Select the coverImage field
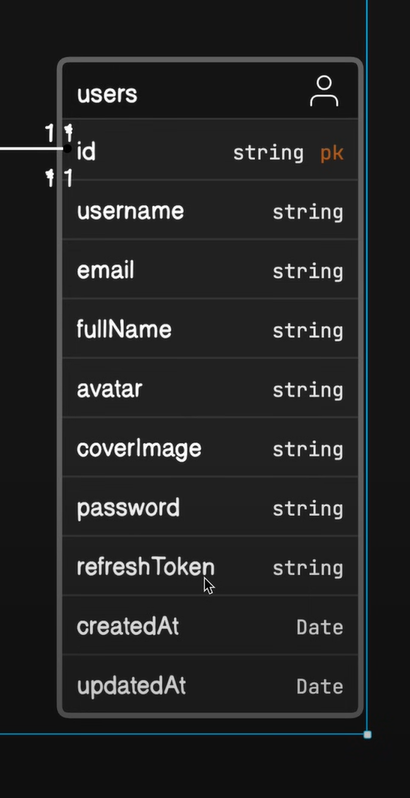The width and height of the screenshot is (410, 798). pos(210,448)
